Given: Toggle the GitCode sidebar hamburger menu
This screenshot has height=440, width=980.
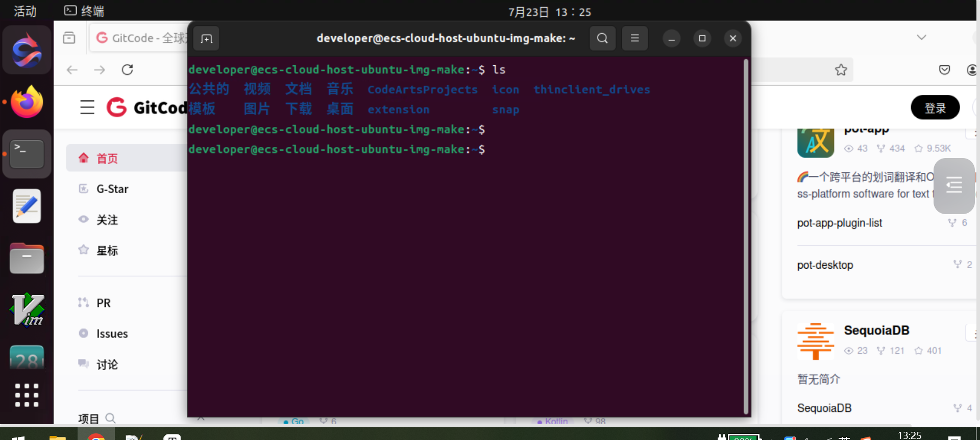Looking at the screenshot, I should tap(87, 108).
